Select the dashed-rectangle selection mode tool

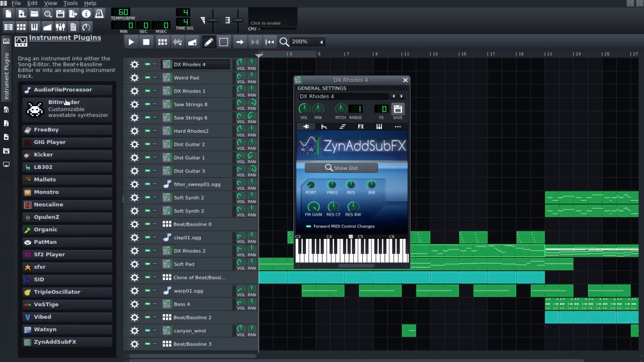click(x=223, y=42)
